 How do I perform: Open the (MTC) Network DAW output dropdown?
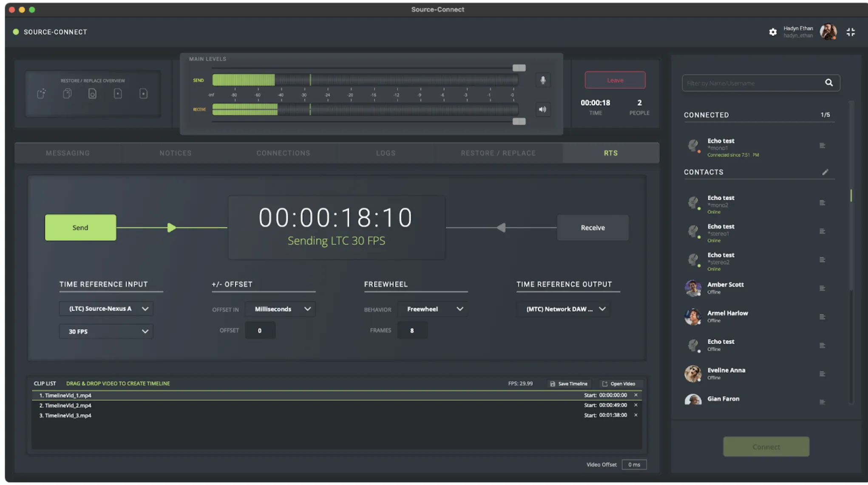coord(564,309)
